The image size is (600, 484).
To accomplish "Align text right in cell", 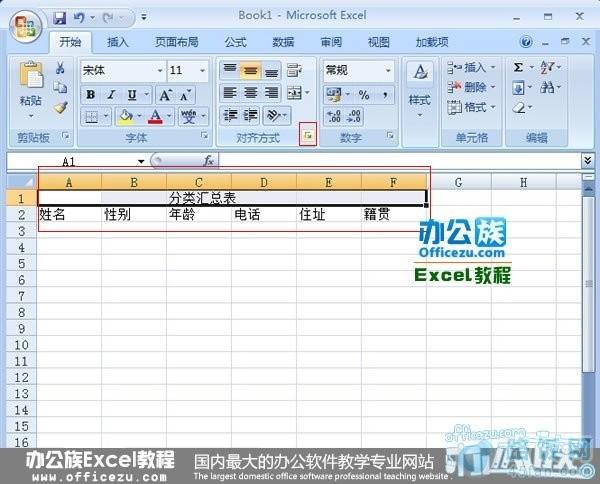I will click(x=272, y=93).
